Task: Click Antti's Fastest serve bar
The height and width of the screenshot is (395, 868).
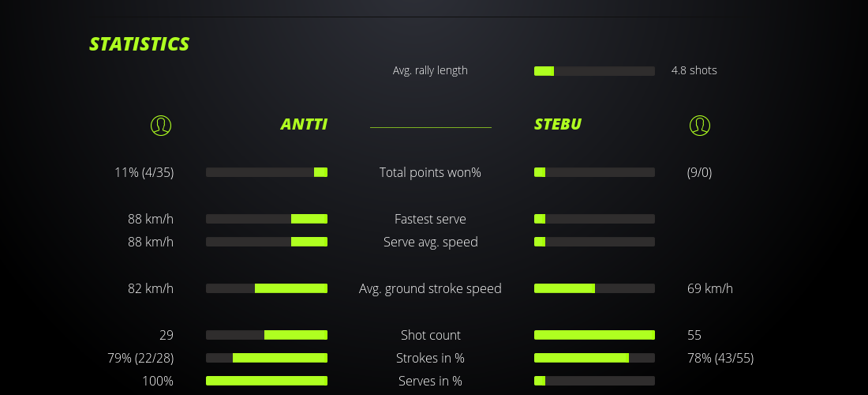Action: (x=267, y=219)
